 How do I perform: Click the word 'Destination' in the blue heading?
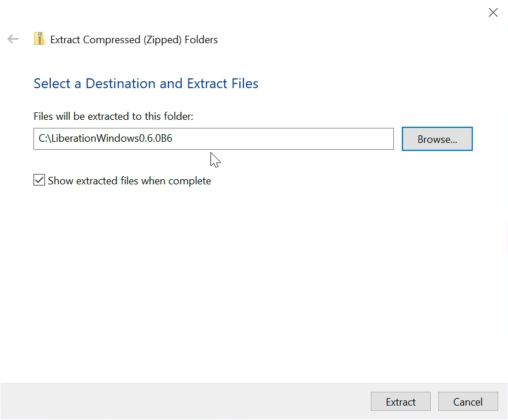click(121, 84)
